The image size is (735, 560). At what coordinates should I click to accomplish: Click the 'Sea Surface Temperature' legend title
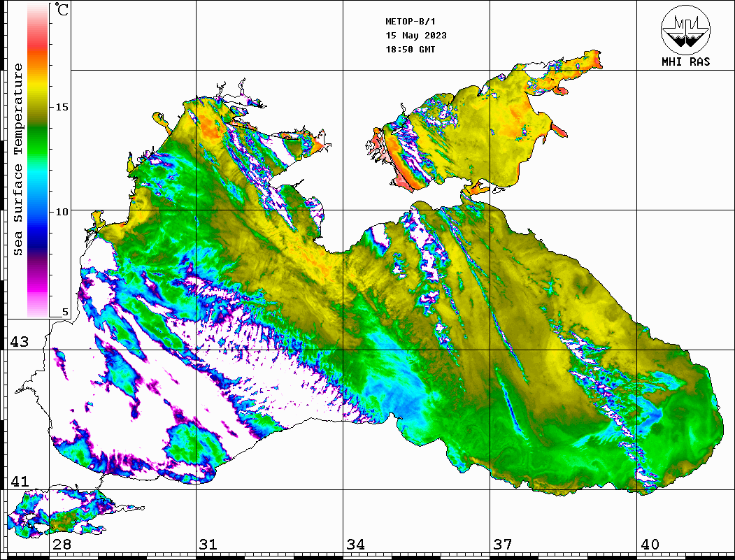click(17, 160)
